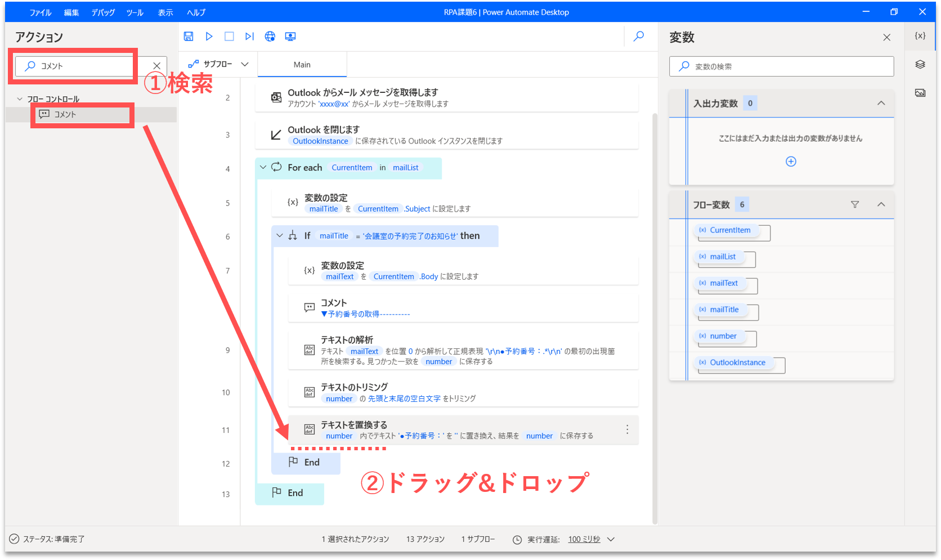Click the 変数の検索 input field
The image size is (941, 560).
tap(788, 66)
